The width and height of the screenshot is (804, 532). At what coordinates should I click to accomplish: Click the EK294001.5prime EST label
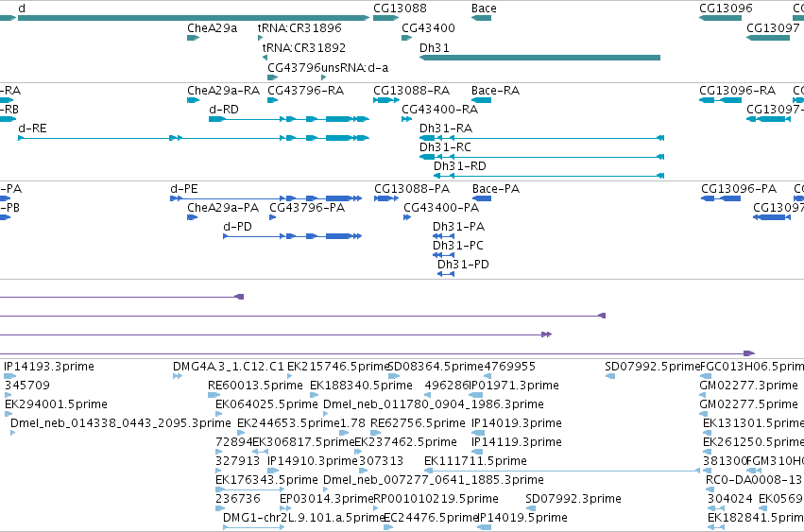[56, 404]
